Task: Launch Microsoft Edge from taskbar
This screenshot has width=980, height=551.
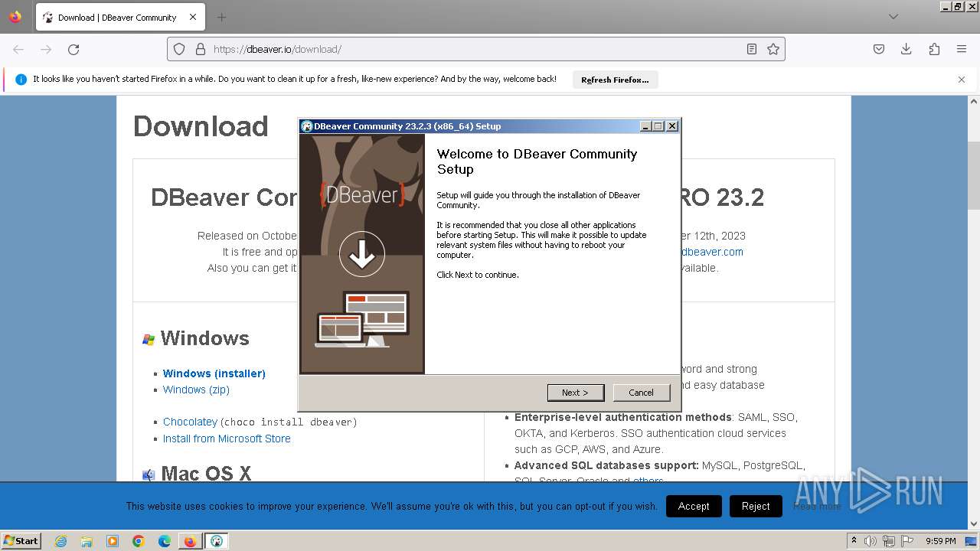Action: pyautogui.click(x=165, y=541)
